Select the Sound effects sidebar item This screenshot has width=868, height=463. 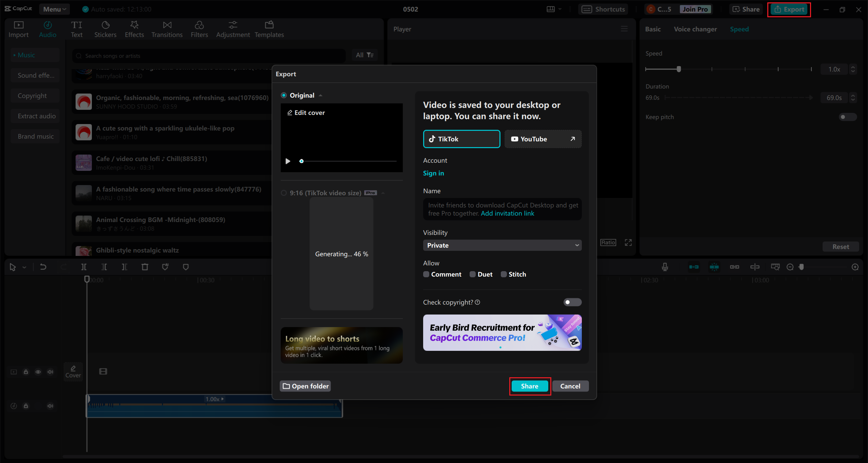36,75
